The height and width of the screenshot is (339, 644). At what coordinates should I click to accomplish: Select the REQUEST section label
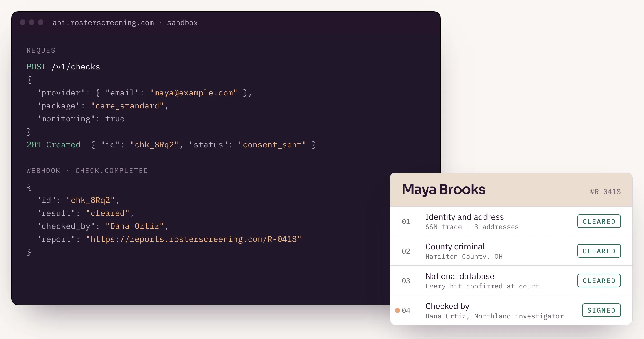click(43, 50)
